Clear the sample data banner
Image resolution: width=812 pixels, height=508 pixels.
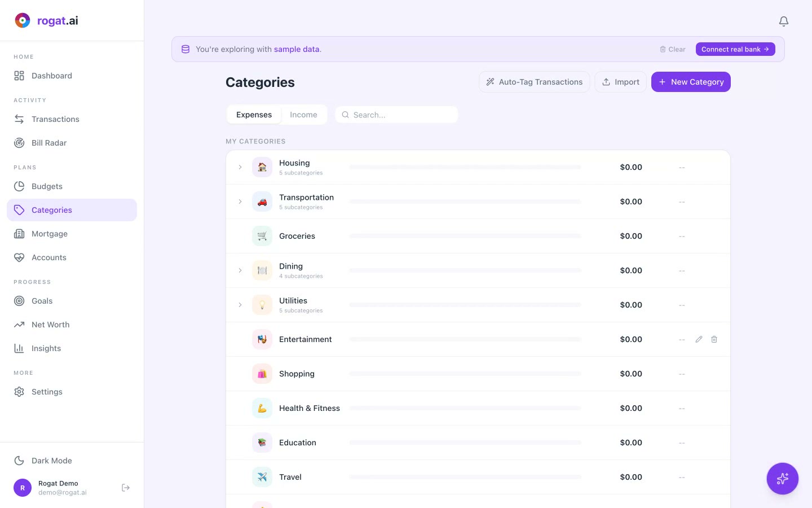tap(672, 49)
